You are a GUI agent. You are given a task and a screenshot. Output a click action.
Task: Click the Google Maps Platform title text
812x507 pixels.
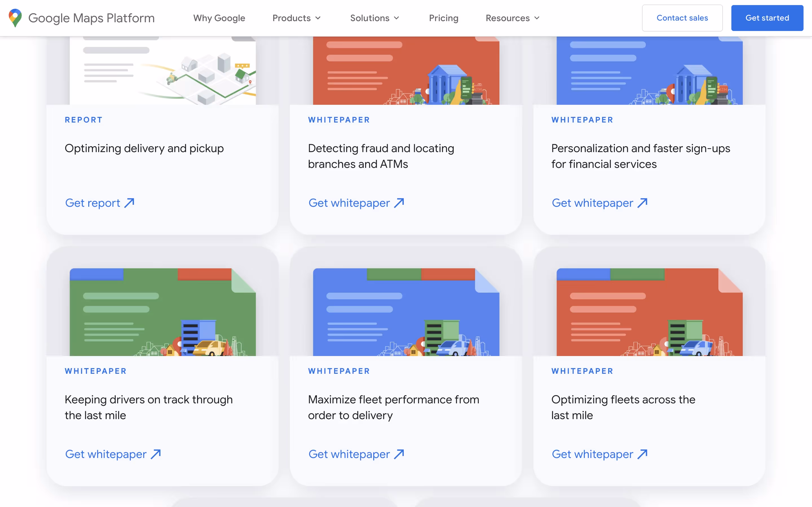[91, 18]
